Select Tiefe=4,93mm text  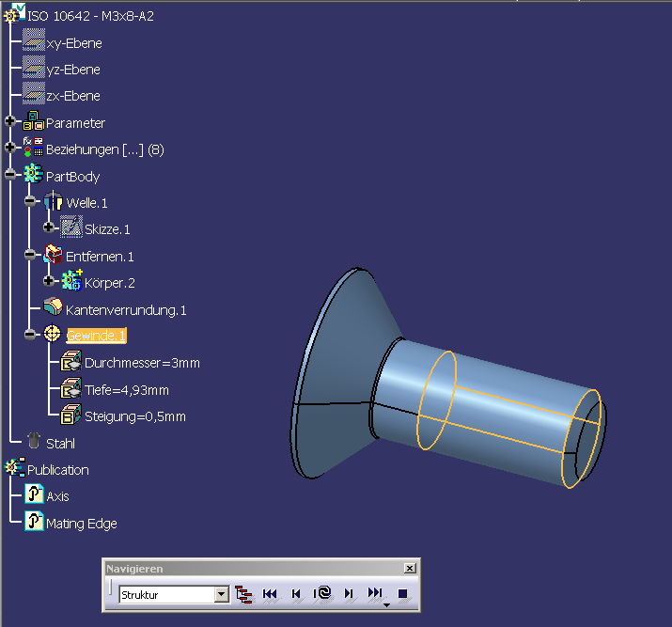point(127,390)
